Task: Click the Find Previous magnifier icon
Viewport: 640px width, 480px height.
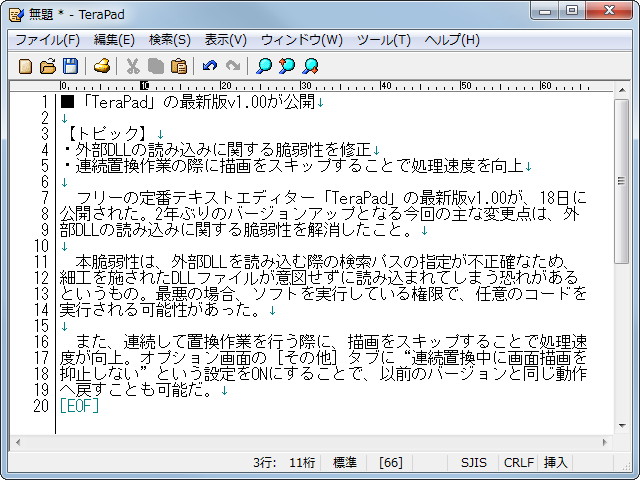Action: coord(287,66)
